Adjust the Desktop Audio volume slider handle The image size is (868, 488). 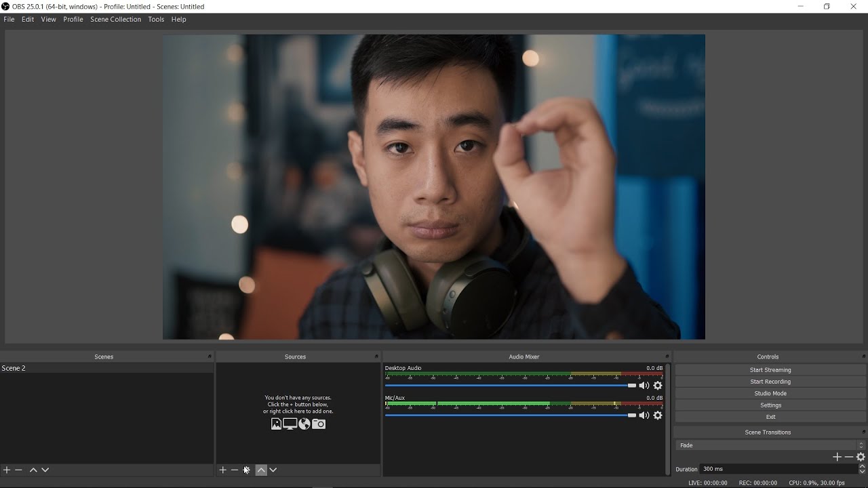click(632, 386)
